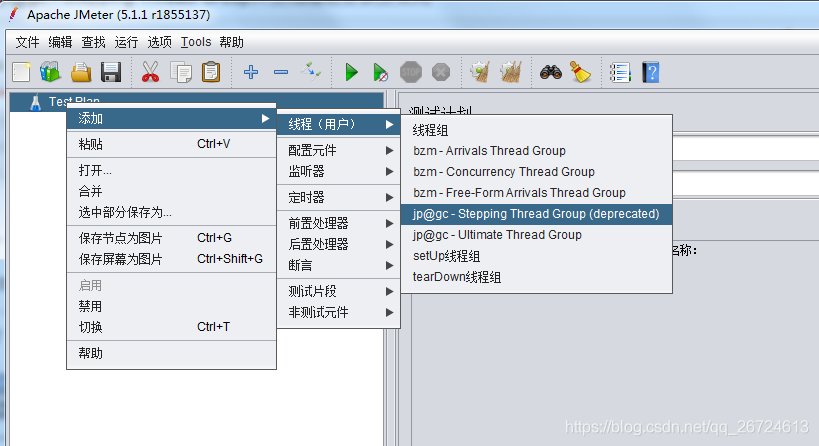Start test with green play icon

click(352, 72)
